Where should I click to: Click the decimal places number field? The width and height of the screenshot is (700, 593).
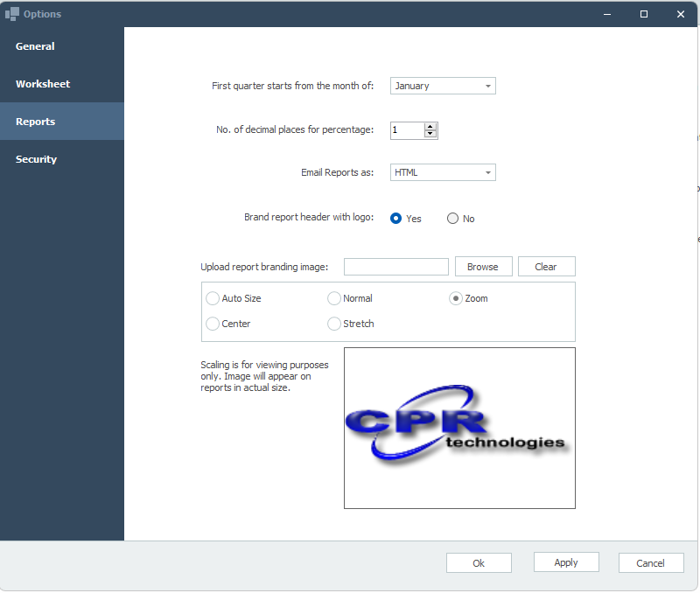(407, 130)
